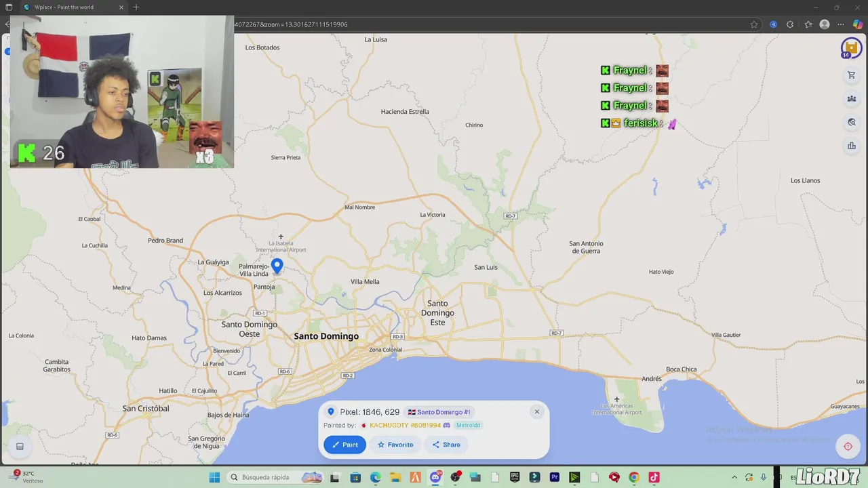Close the pixel info panel
The image size is (868, 488).
click(536, 411)
